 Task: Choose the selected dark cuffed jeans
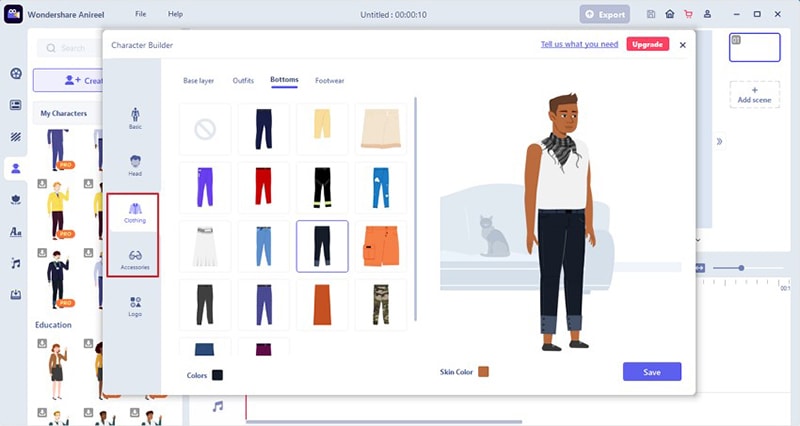(x=322, y=246)
